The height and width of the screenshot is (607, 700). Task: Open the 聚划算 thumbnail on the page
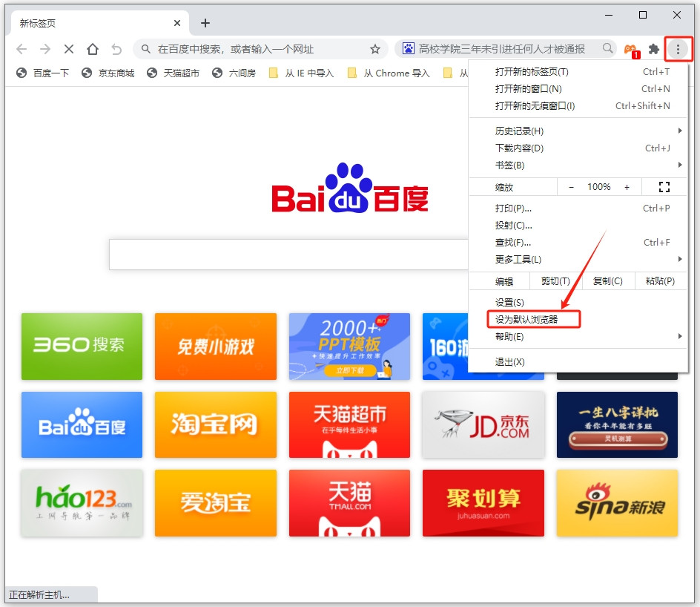[483, 502]
